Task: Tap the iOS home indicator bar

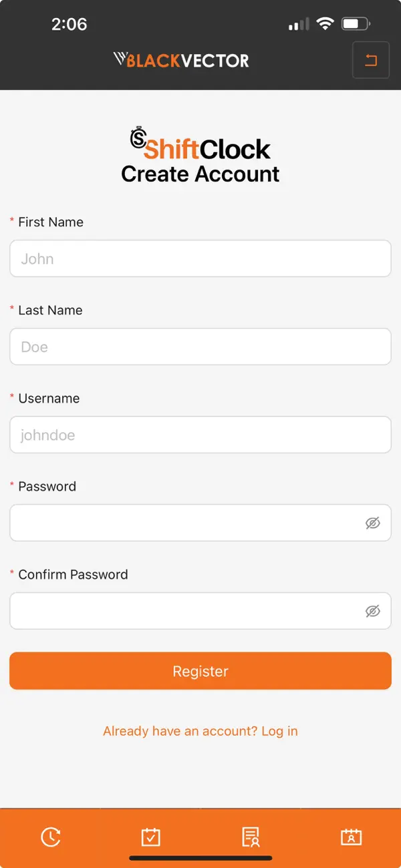Action: coord(200,858)
